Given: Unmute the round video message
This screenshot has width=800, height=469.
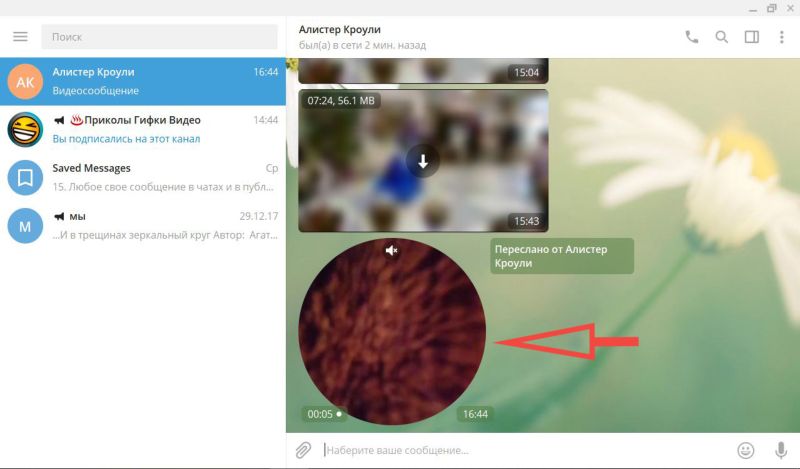Looking at the screenshot, I should tap(391, 251).
